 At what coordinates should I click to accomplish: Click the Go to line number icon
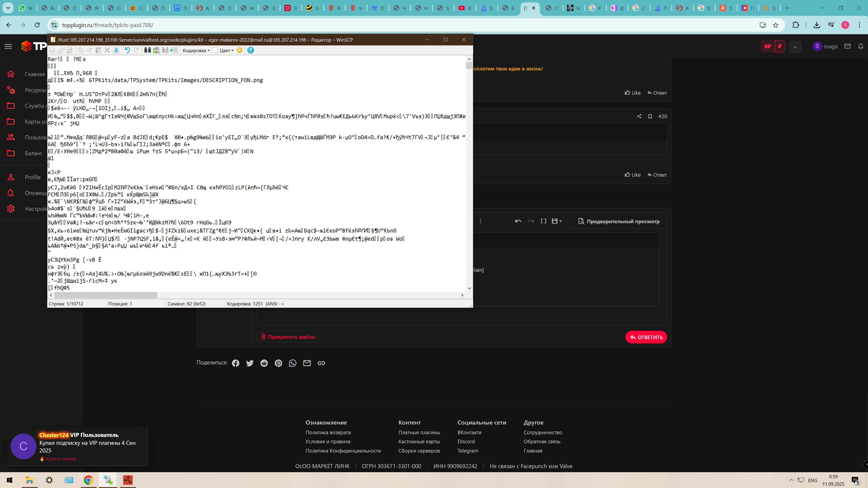tap(174, 50)
